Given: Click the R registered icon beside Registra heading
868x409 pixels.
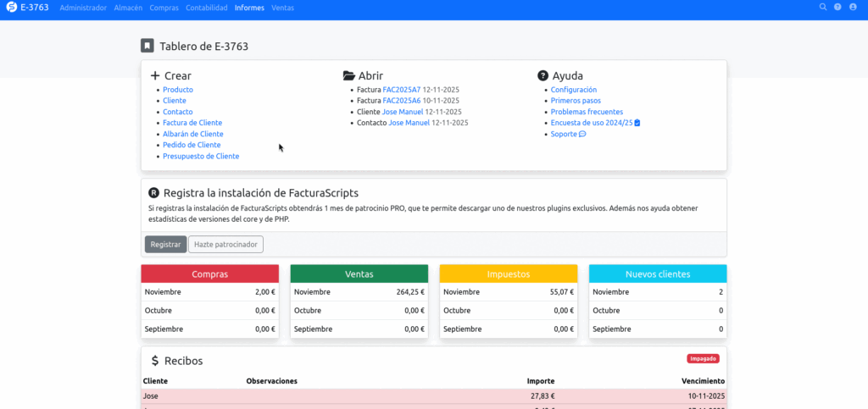Looking at the screenshot, I should [154, 193].
